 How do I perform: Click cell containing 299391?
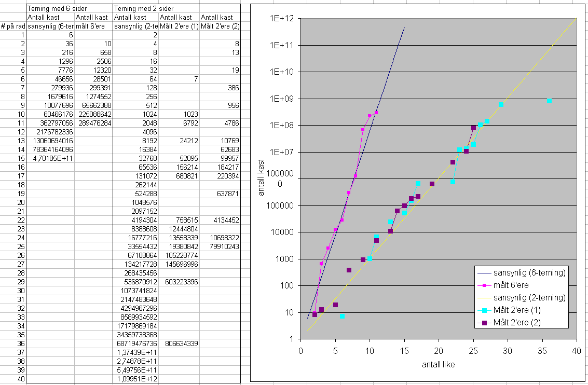click(94, 88)
